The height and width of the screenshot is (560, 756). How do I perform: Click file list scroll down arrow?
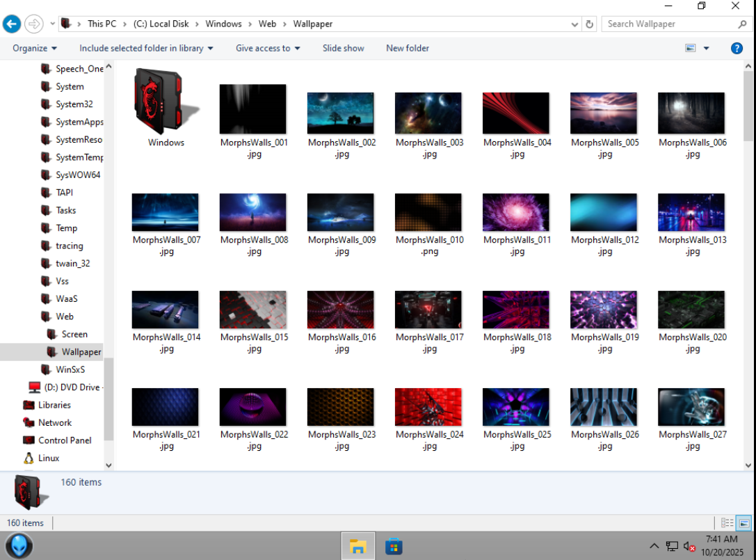[748, 465]
